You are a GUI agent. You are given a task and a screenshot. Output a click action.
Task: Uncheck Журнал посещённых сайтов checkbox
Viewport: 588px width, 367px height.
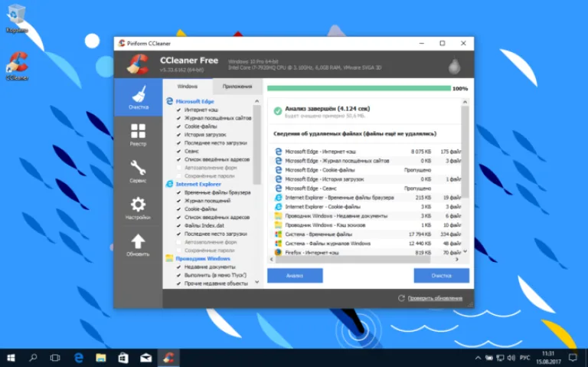(x=179, y=118)
